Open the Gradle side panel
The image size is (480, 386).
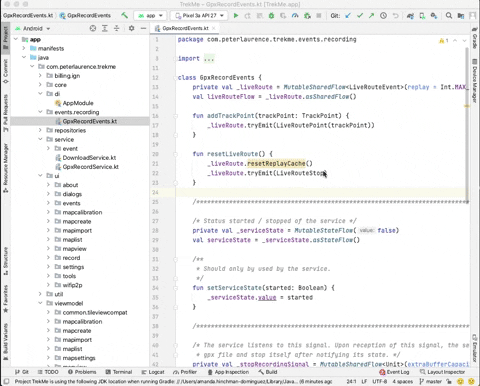[x=475, y=38]
